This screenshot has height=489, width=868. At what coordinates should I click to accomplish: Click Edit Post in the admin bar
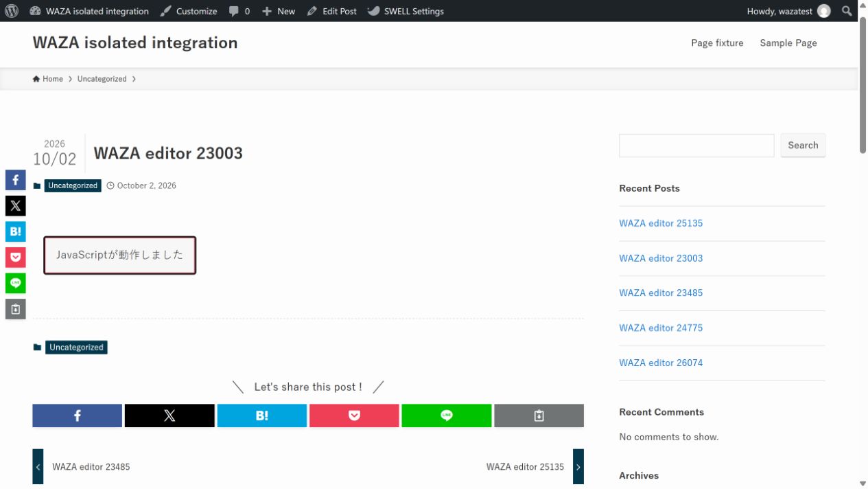(x=332, y=11)
